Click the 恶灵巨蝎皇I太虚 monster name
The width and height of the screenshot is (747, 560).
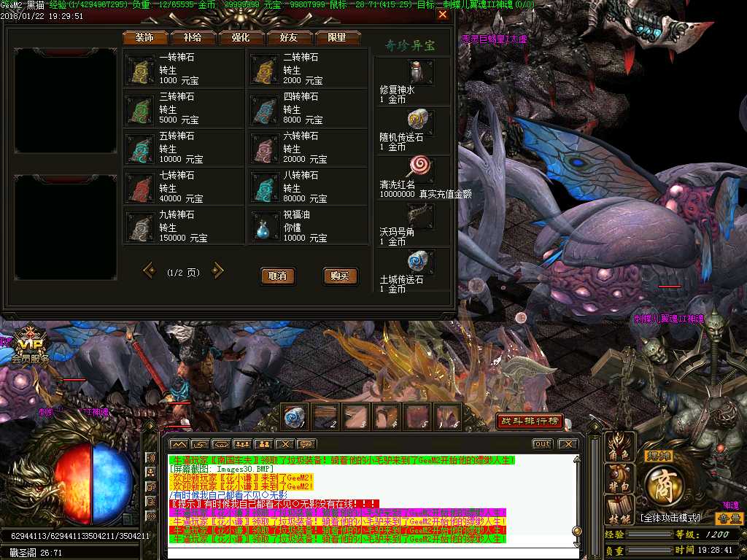[x=494, y=39]
